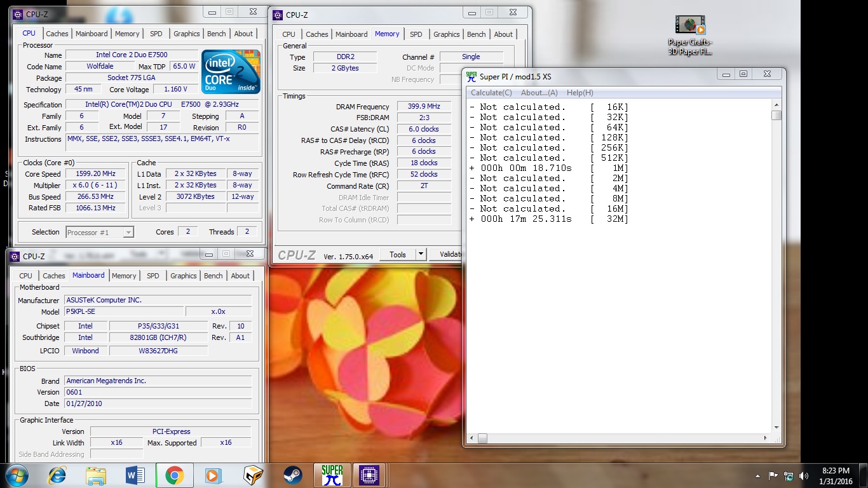Open Microsoft Word from taskbar
868x488 pixels.
(x=135, y=475)
